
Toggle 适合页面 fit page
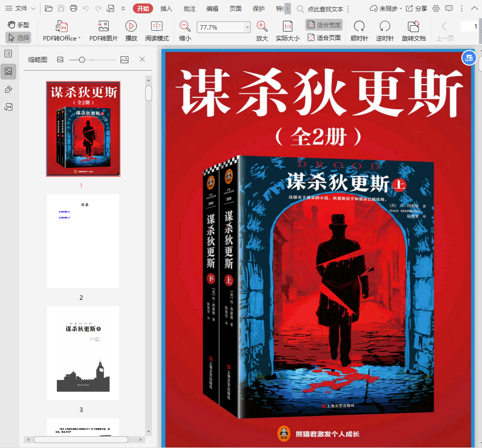point(324,38)
